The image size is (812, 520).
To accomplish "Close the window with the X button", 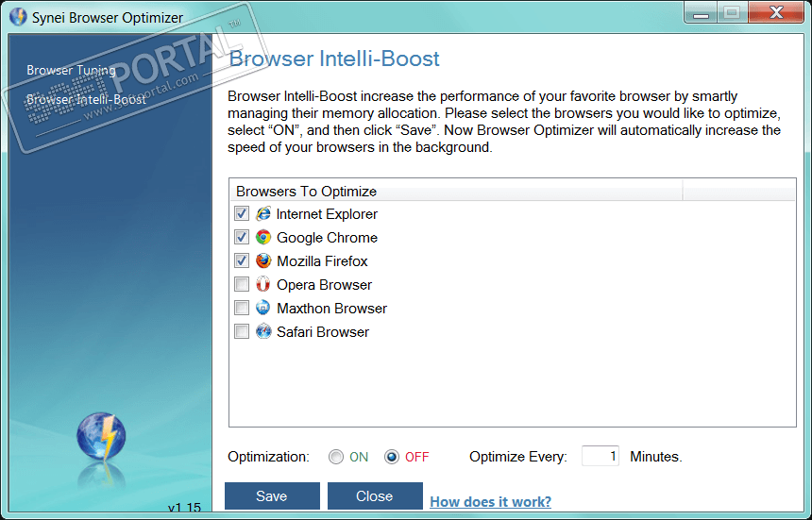I will click(x=776, y=13).
